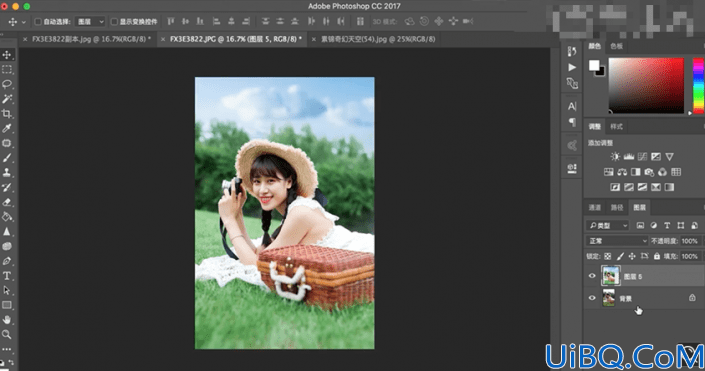The width and height of the screenshot is (705, 371).
Task: Click inside the red color picker field
Action: (x=646, y=85)
